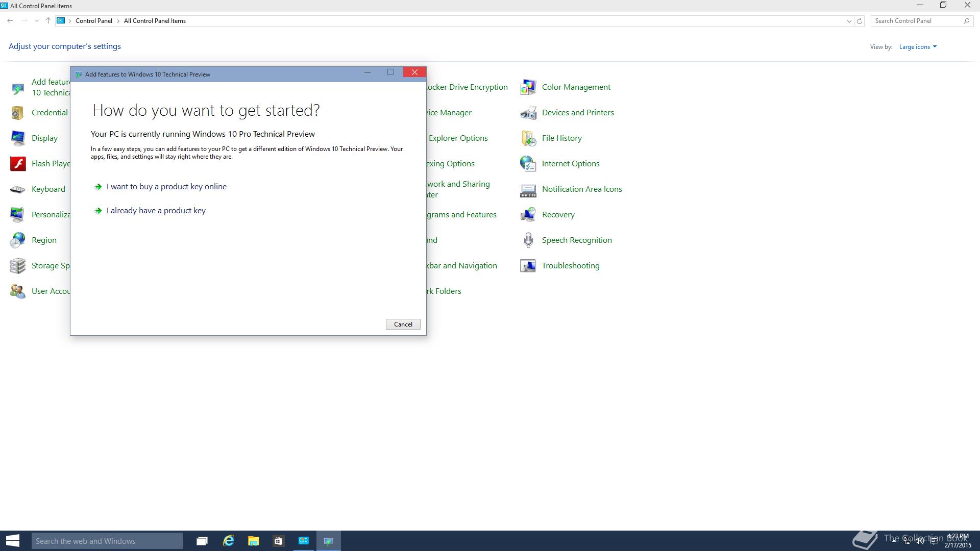The image size is (980, 551).
Task: Click the Storage Spaces icon
Action: 18,266
